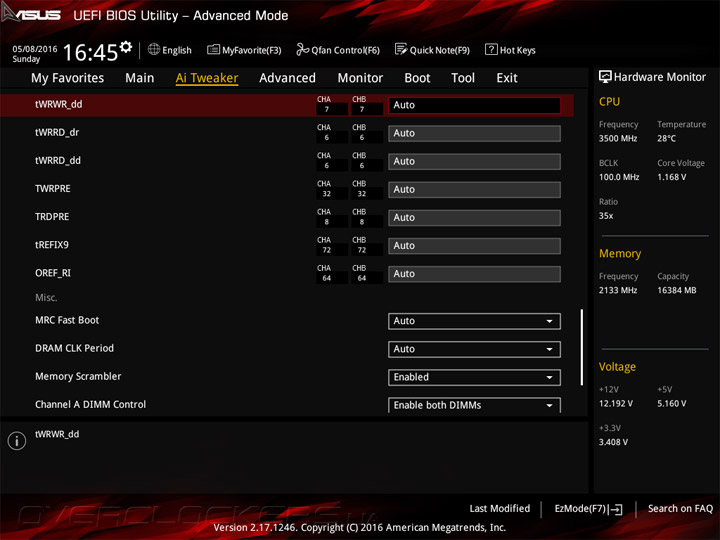The width and height of the screenshot is (720, 540).
Task: Click Search on FAQ link
Action: click(680, 508)
